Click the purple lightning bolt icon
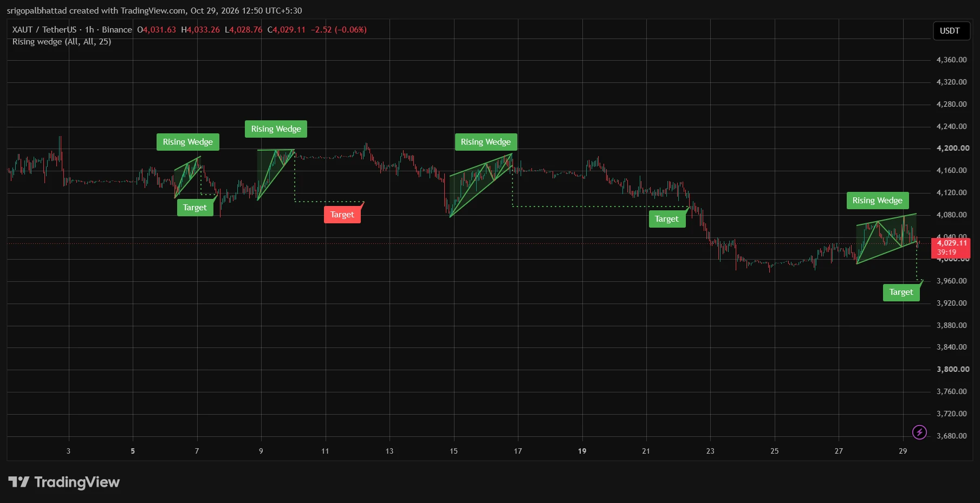Image resolution: width=980 pixels, height=503 pixels. [x=919, y=432]
